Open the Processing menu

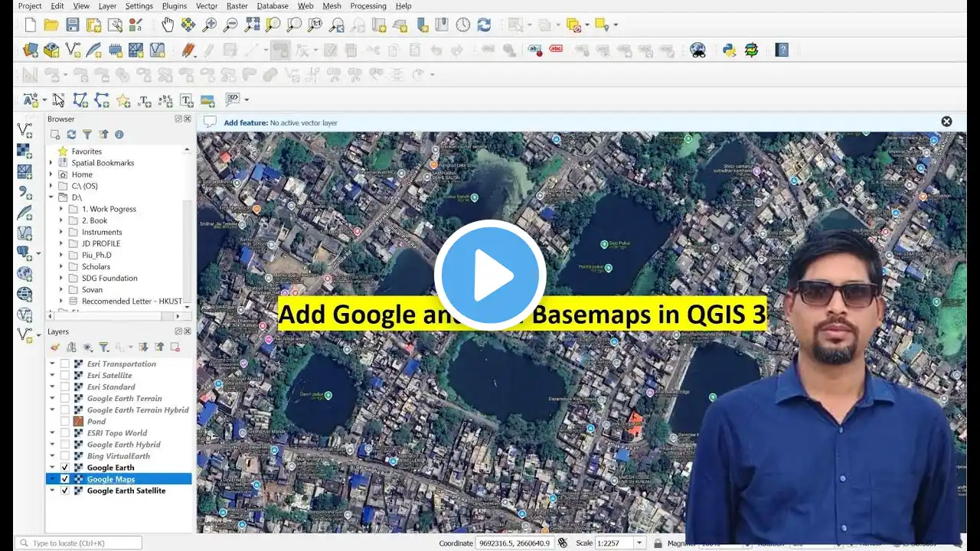coord(367,6)
